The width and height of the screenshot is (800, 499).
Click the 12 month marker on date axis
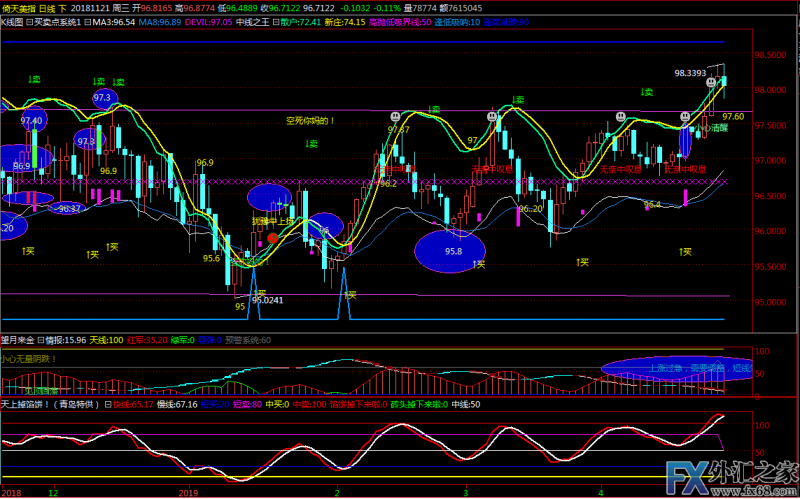tap(53, 494)
